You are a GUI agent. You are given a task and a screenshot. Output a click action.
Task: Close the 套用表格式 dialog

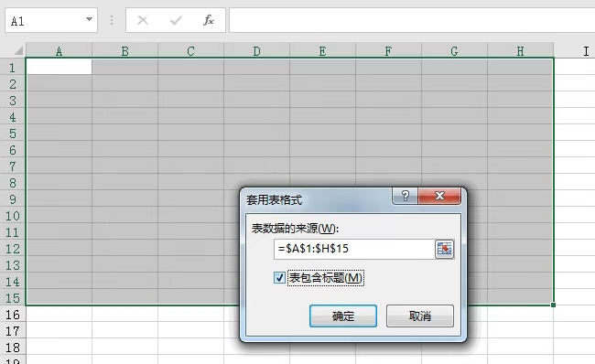click(x=439, y=196)
